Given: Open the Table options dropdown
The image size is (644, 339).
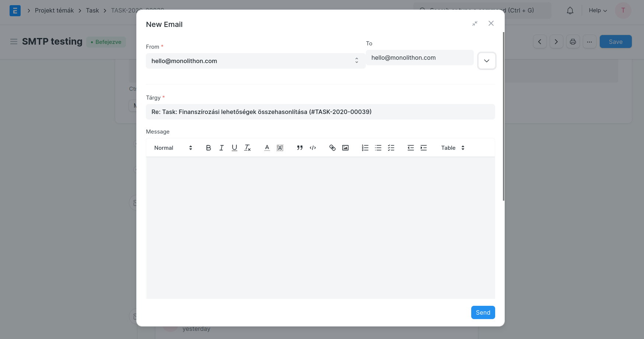Looking at the screenshot, I should 452,148.
